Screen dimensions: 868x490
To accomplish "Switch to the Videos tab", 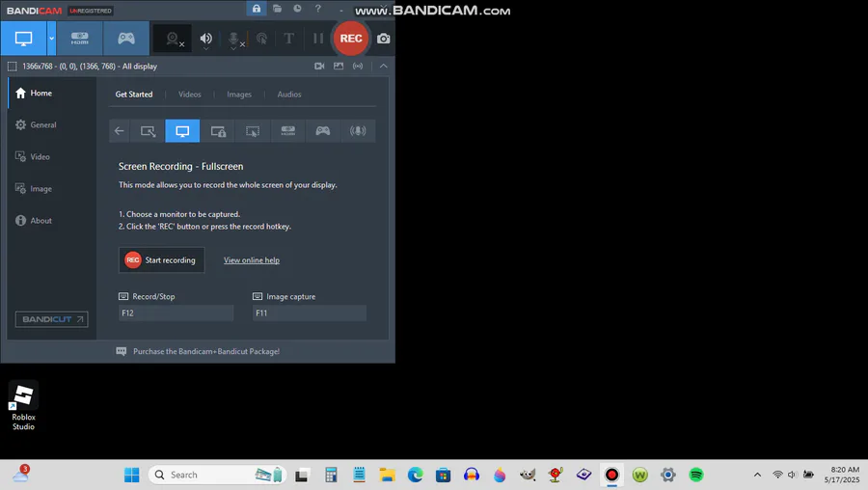I will [x=189, y=95].
